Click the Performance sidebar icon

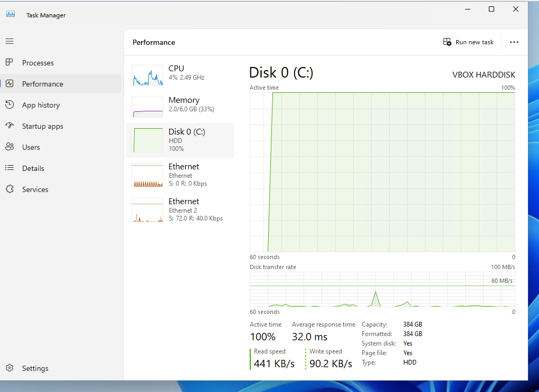coord(10,83)
